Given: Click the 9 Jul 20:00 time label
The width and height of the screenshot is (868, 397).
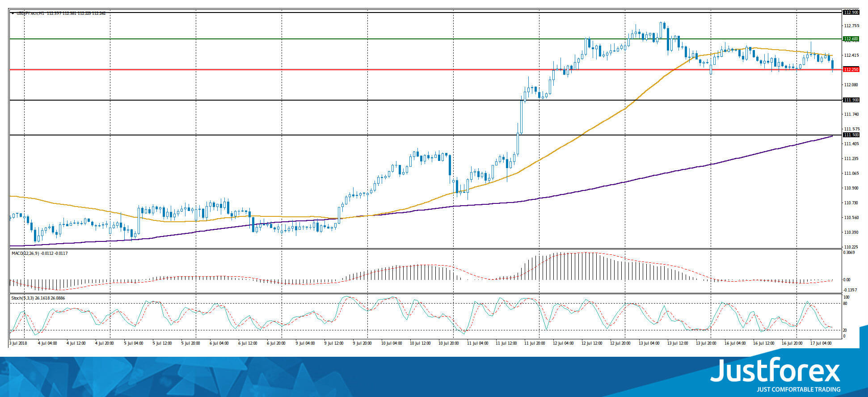Looking at the screenshot, I should tap(362, 343).
